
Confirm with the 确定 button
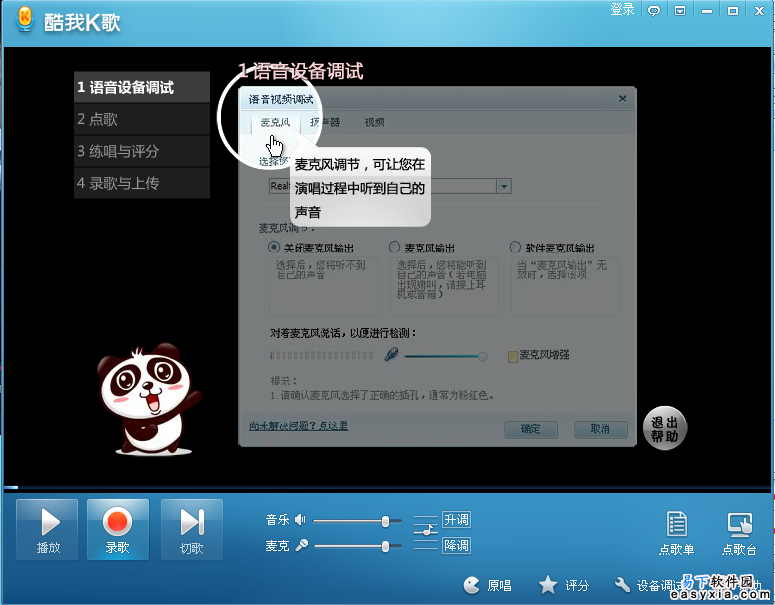[531, 429]
